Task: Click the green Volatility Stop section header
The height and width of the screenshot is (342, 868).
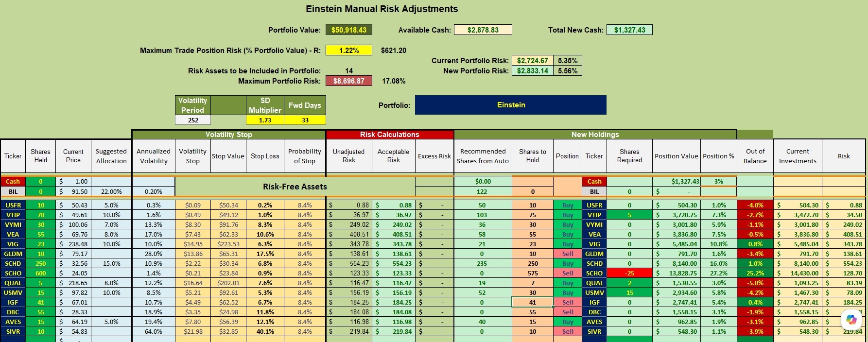Action: (x=228, y=135)
